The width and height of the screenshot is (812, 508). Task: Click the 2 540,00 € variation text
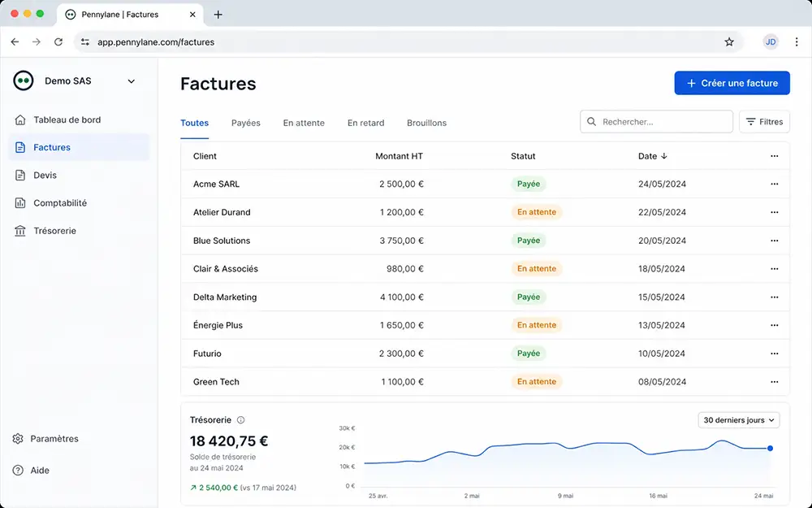(x=218, y=488)
